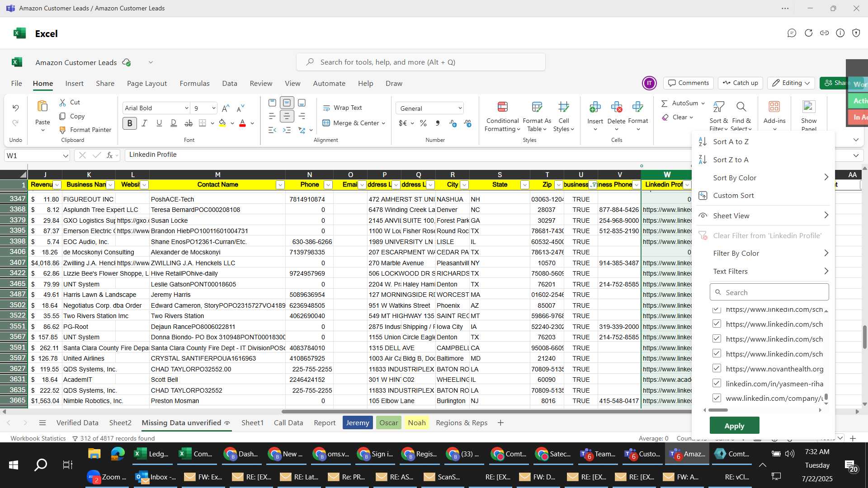The height and width of the screenshot is (488, 868).
Task: Open Zoom from the taskbar
Action: tap(107, 477)
